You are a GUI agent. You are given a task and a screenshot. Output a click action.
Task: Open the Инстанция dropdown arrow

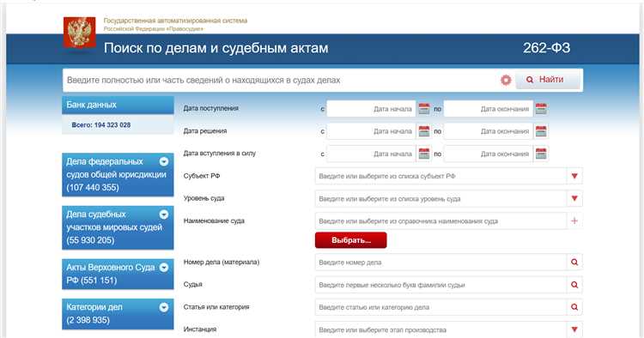coord(574,329)
